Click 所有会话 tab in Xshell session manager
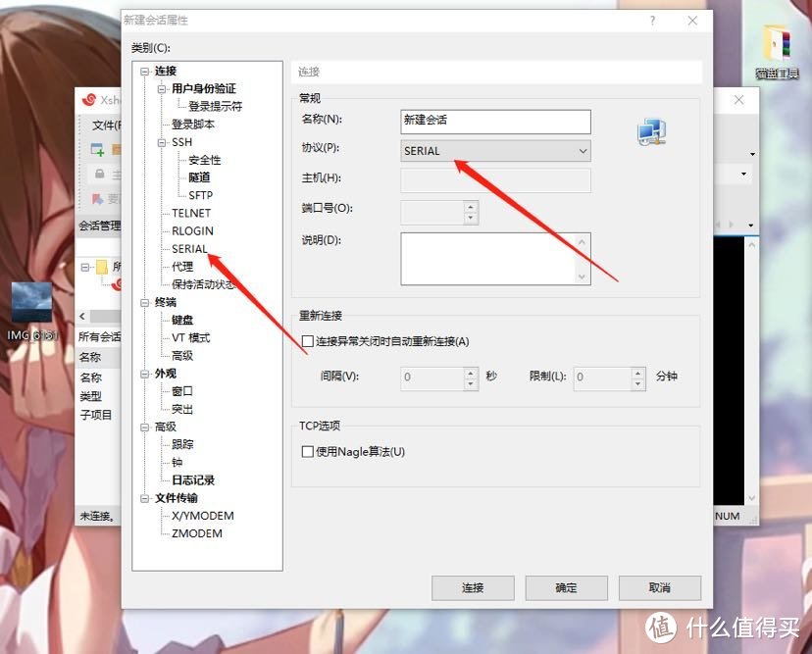 (99, 337)
